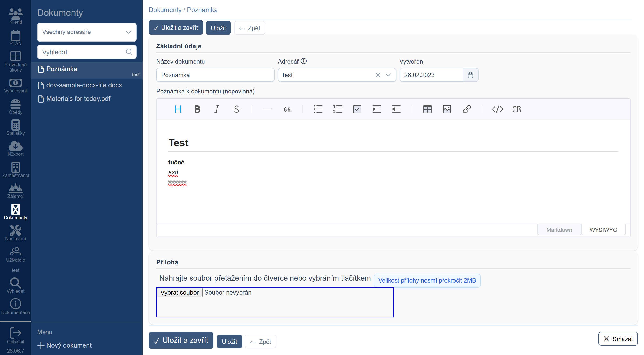Click bottom Uložit a zavřít button

pos(181,340)
